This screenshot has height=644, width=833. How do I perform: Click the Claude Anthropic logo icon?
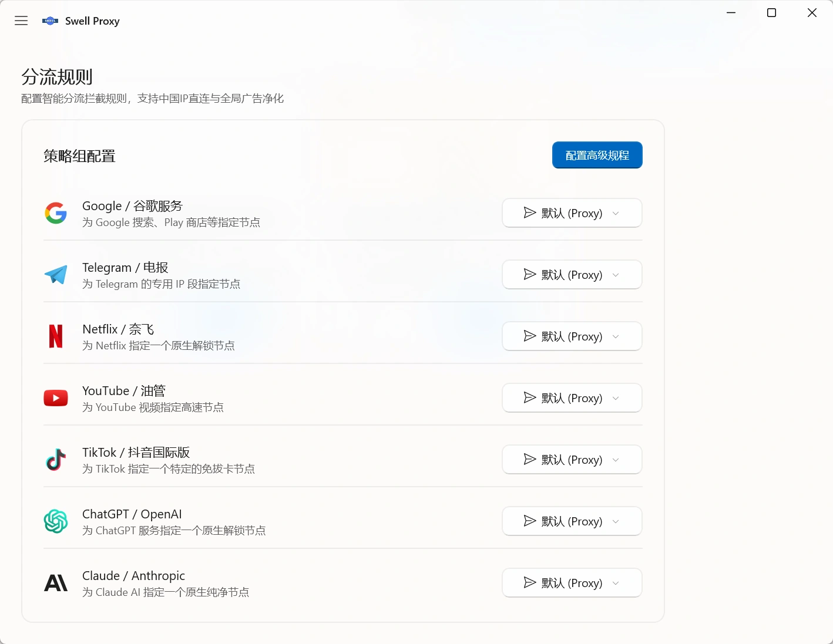tap(56, 583)
